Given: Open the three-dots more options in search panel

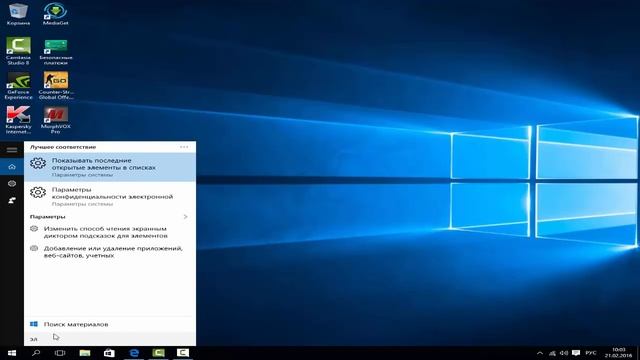Looking at the screenshot, I should pyautogui.click(x=184, y=147).
